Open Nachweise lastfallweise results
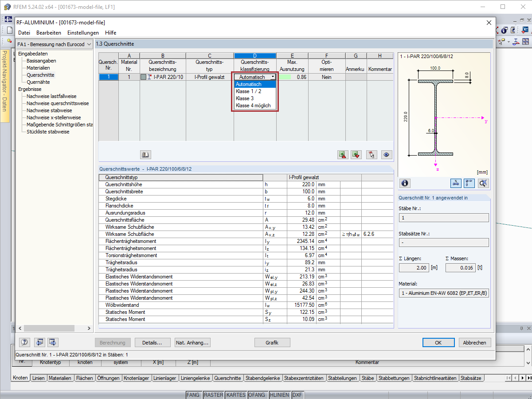Viewport: 532px width, 399px height. [x=51, y=96]
